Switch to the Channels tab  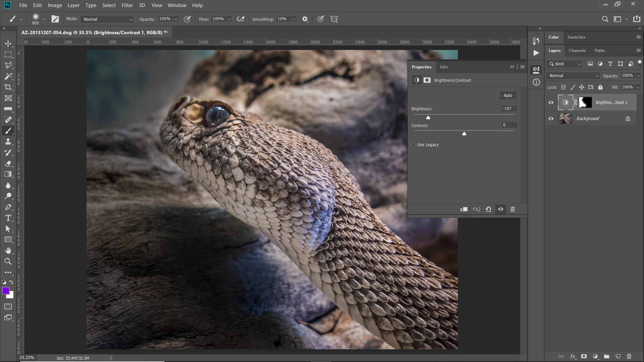coord(577,51)
